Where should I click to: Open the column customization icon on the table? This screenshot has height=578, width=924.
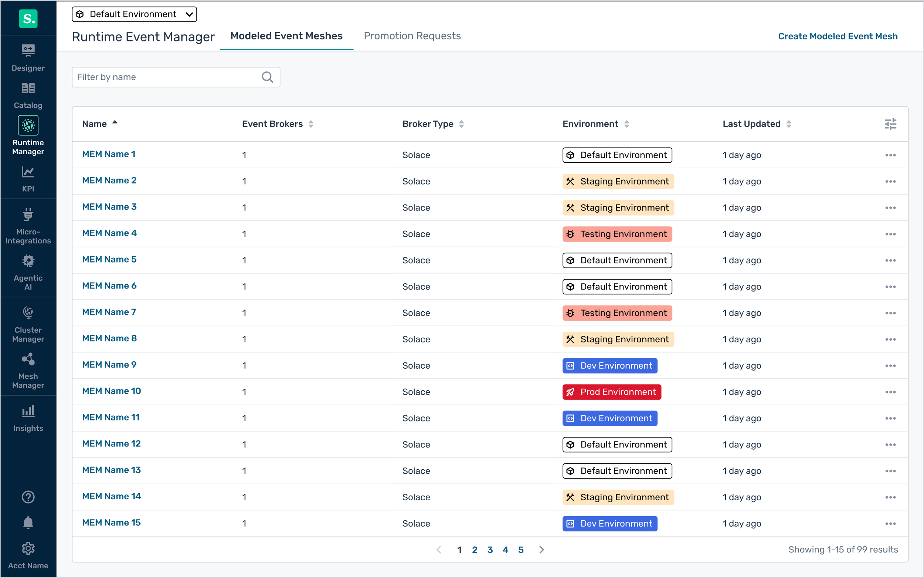[x=890, y=124]
